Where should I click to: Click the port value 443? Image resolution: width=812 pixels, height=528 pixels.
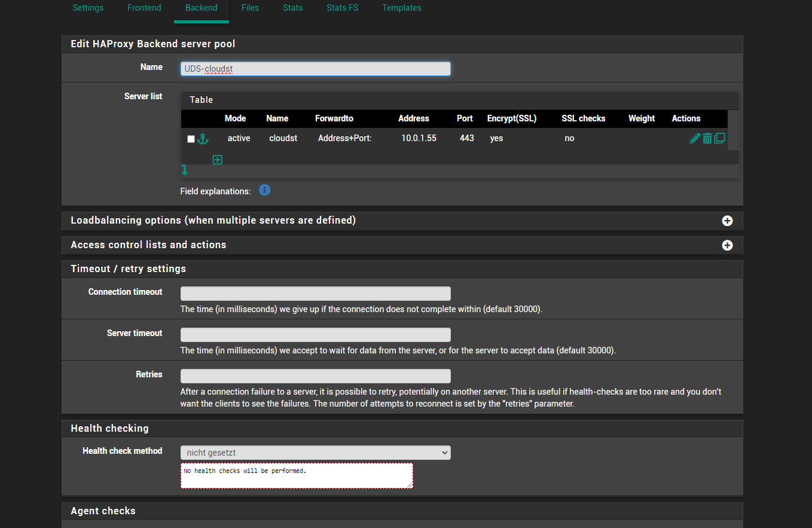pos(467,138)
